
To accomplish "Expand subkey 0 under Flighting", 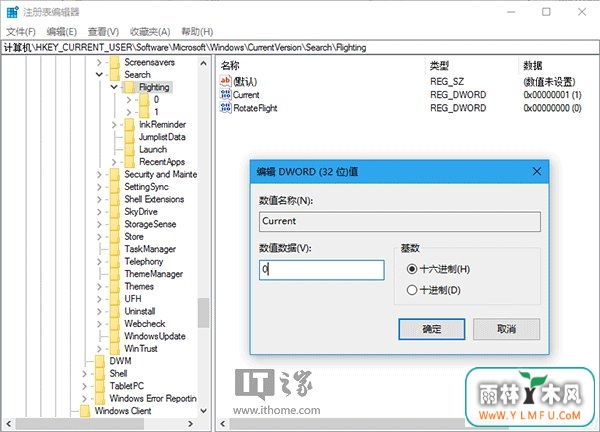I will [129, 100].
